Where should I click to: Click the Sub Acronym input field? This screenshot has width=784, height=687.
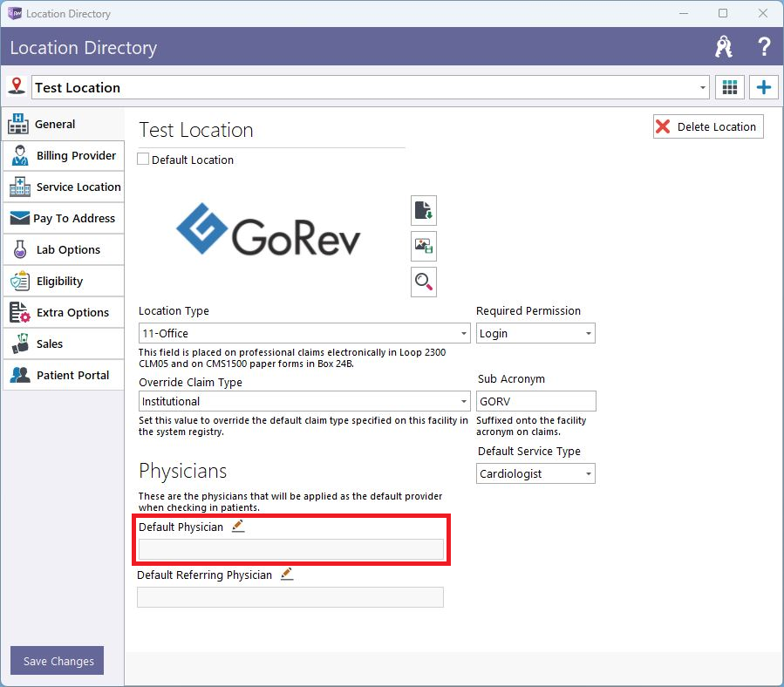[x=535, y=401]
